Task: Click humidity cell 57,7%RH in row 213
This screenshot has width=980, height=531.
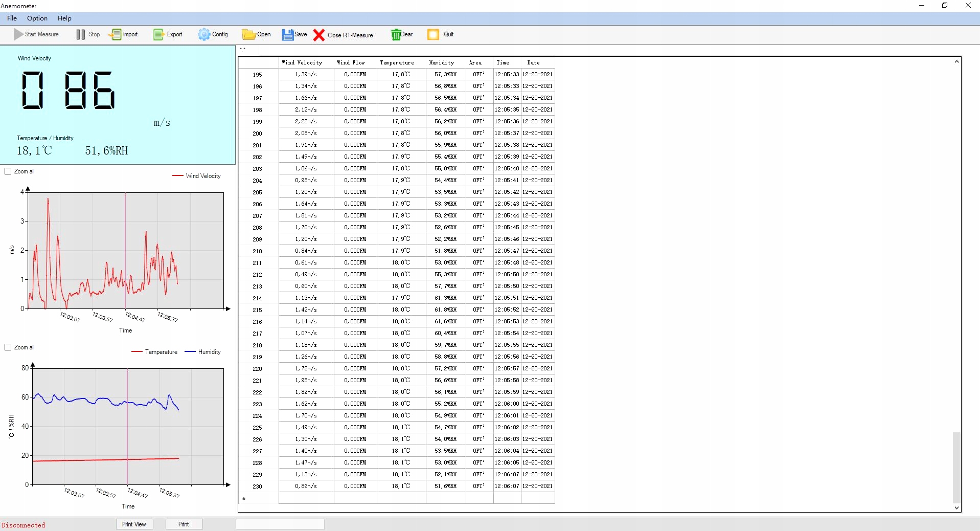Action: click(x=446, y=286)
